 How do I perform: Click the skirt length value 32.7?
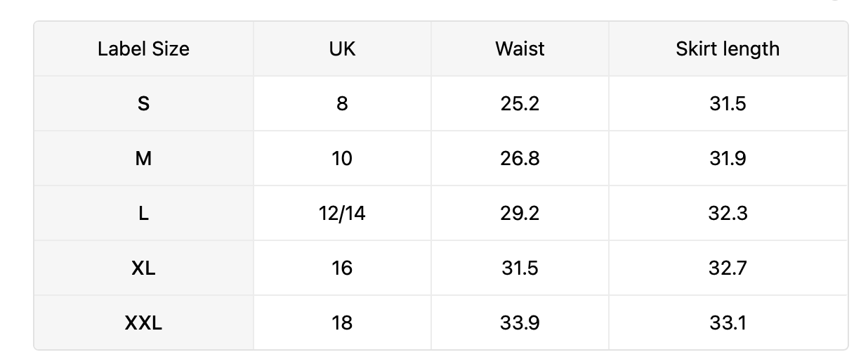728,268
